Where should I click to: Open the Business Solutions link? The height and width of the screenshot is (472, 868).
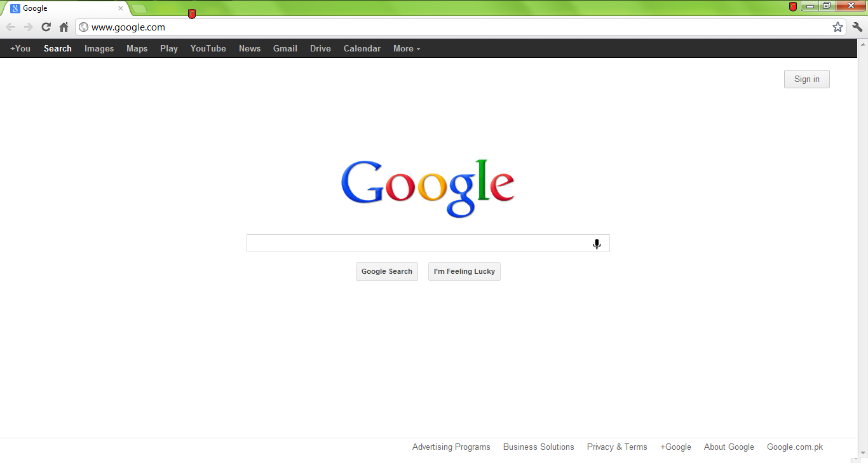pos(539,447)
